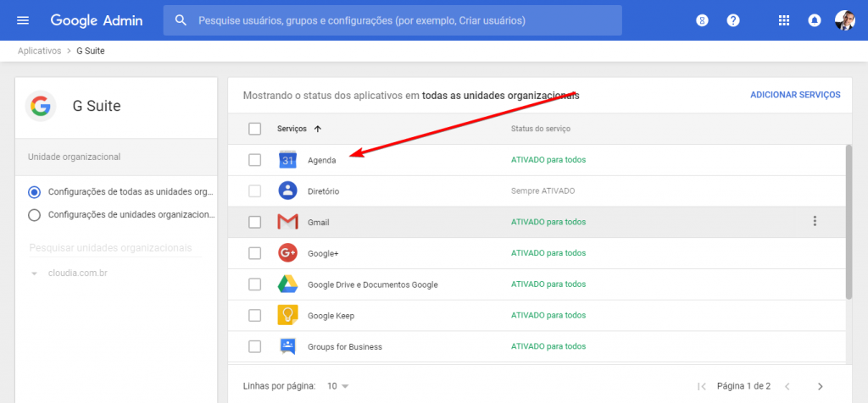Click the admin search input field

(392, 20)
